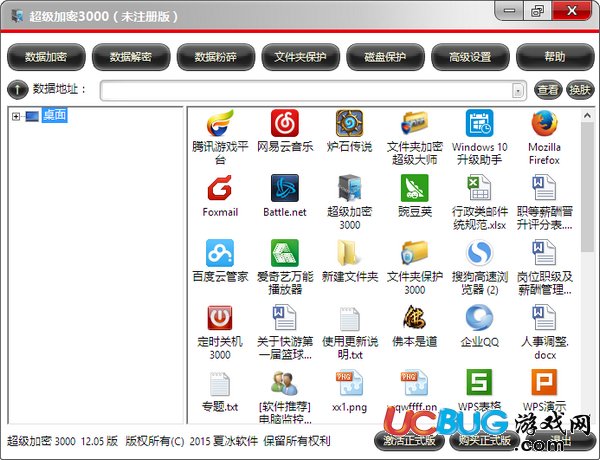Select the 网易云音乐 icon
This screenshot has width=600, height=460.
285,123
